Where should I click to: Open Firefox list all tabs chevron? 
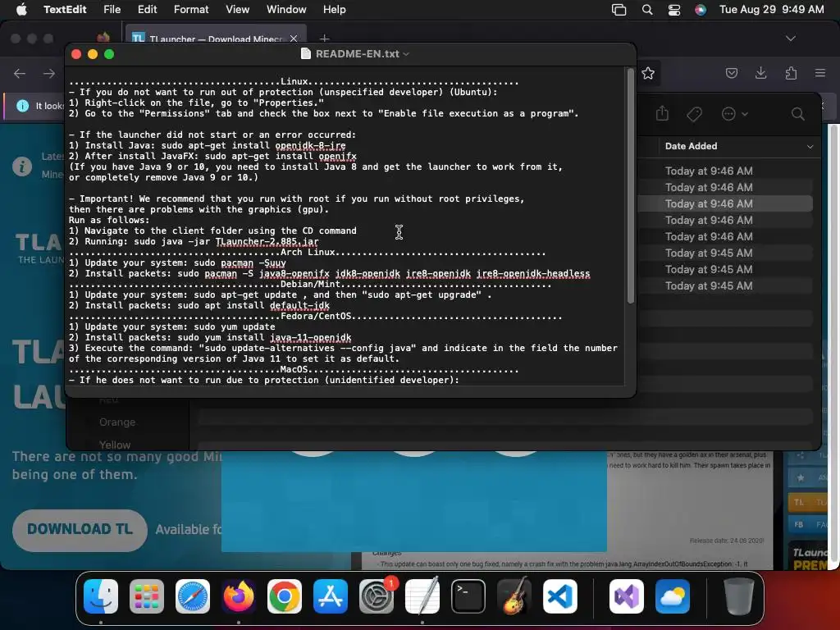tap(790, 39)
